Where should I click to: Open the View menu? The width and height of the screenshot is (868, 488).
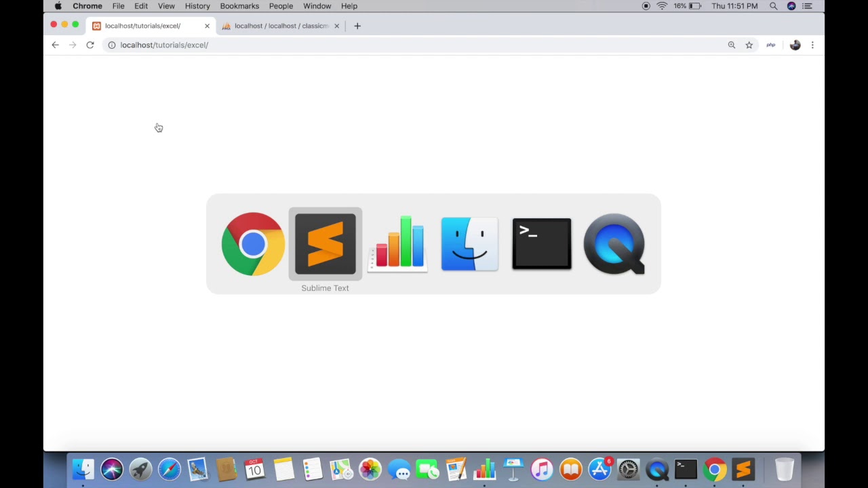tap(166, 6)
